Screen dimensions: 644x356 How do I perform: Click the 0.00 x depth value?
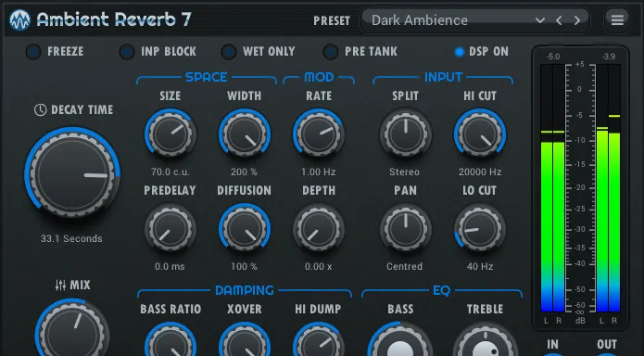click(319, 266)
